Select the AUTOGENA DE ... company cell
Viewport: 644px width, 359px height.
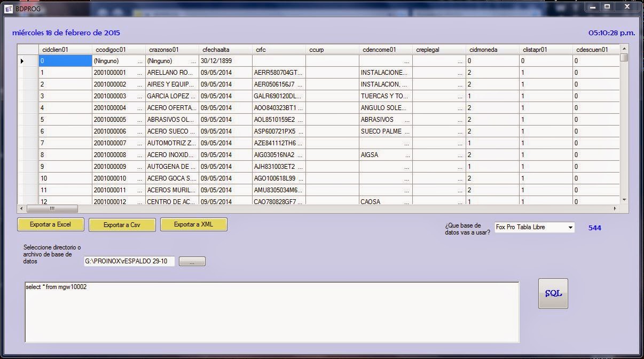click(172, 167)
